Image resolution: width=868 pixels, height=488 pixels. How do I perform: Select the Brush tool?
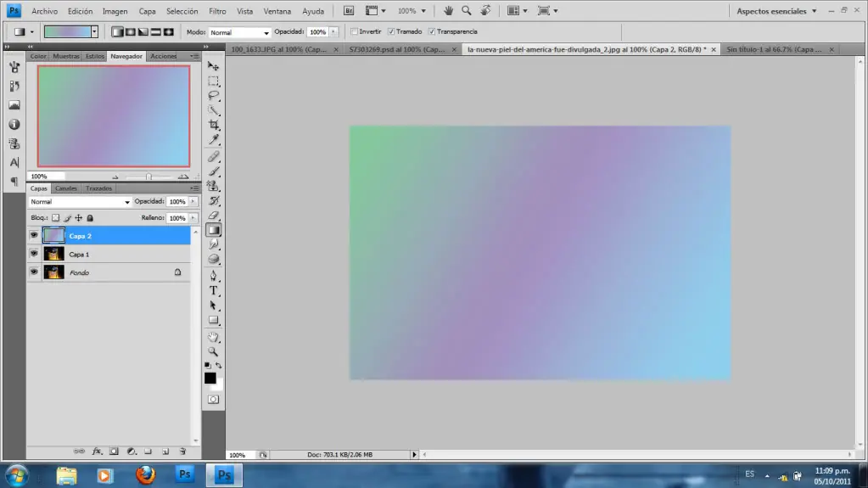pyautogui.click(x=213, y=171)
